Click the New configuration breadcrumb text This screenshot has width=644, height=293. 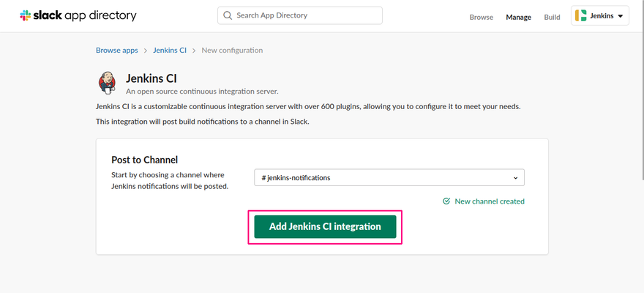pyautogui.click(x=232, y=50)
